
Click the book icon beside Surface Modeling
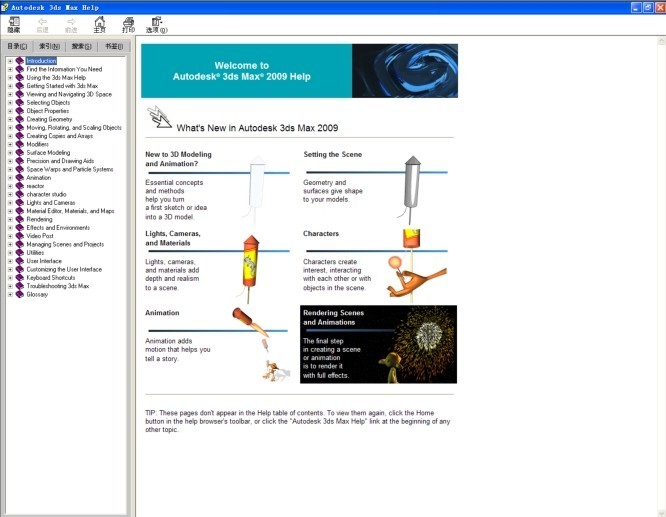[x=20, y=153]
